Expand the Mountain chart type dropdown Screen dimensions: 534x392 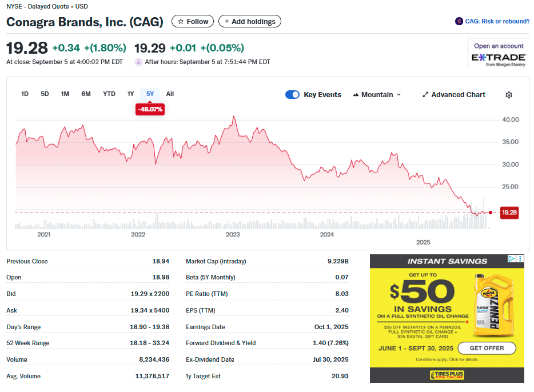click(x=377, y=95)
